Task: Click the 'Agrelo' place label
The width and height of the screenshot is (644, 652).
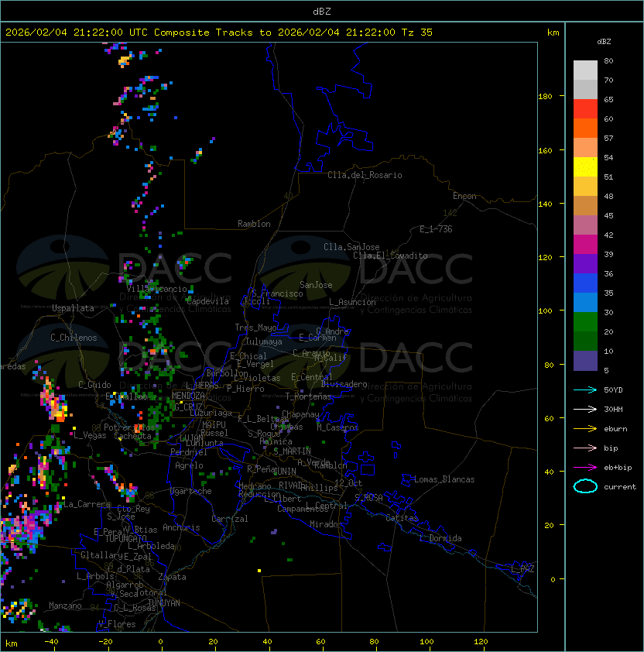Action: click(189, 465)
